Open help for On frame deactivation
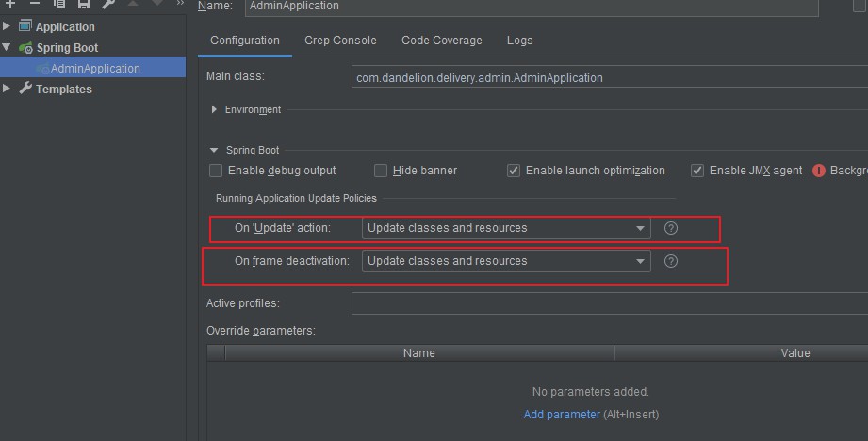 (670, 261)
